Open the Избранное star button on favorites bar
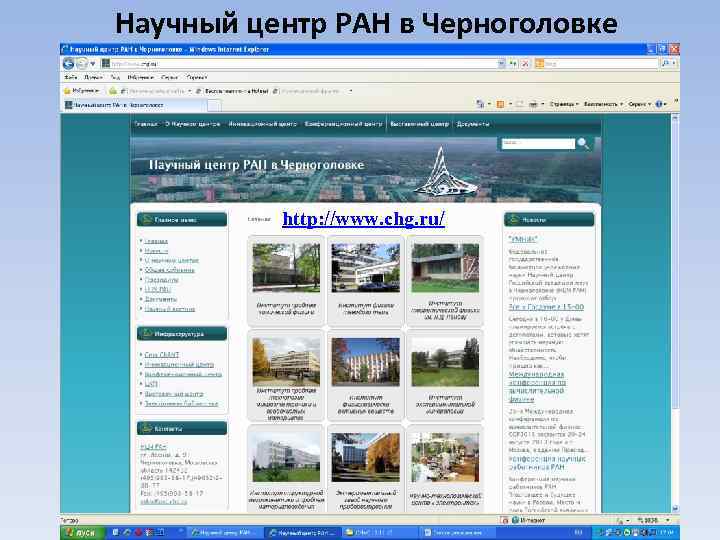 (81, 91)
